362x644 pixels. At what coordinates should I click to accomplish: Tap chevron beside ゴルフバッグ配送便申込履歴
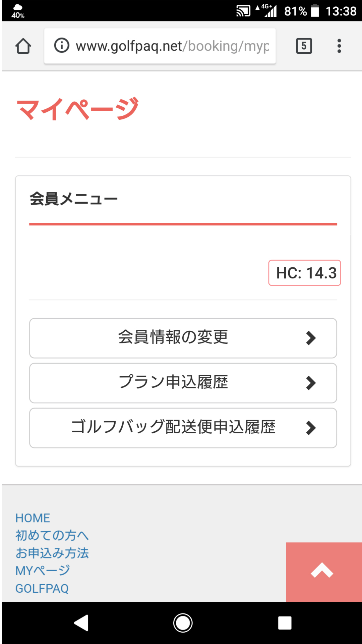pos(311,428)
